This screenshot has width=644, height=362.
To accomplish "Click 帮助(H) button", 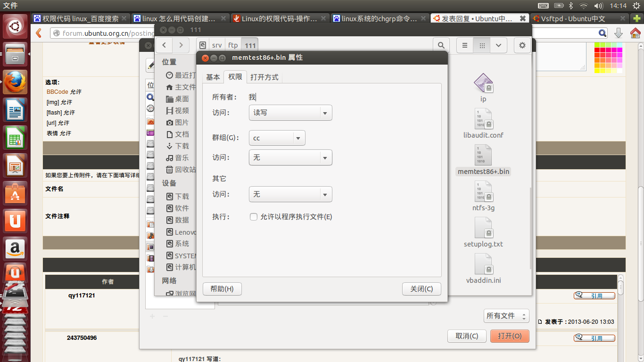I will pyautogui.click(x=222, y=289).
